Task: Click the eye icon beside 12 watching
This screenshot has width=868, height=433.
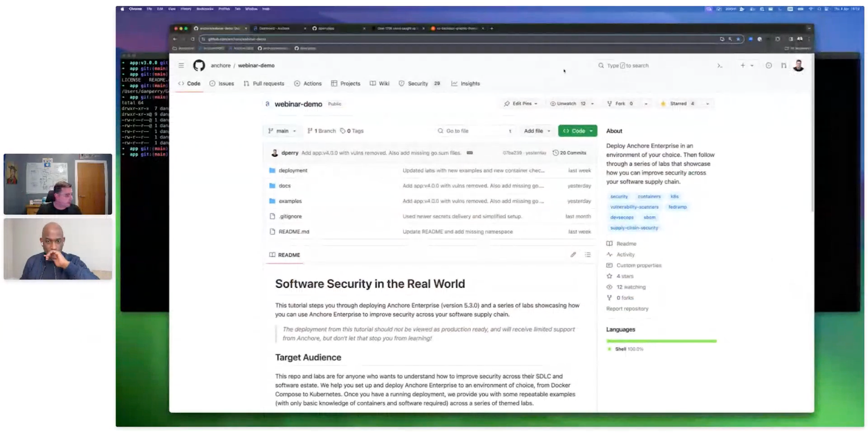Action: tap(609, 287)
